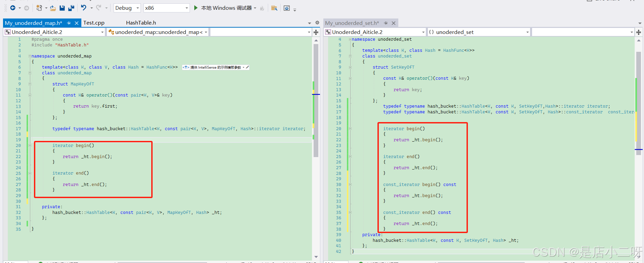644x263 pixels.
Task: Click the '#include "HashTable.h"' line
Action: pyautogui.click(x=60, y=45)
